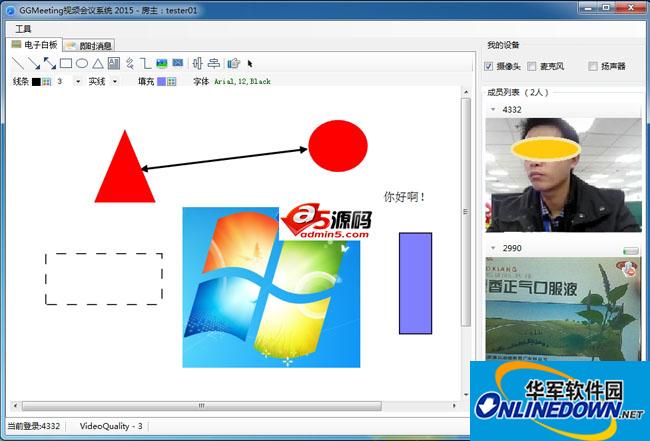Screen dimensions: 650x441
Task: Select the text box tool
Action: [x=114, y=63]
